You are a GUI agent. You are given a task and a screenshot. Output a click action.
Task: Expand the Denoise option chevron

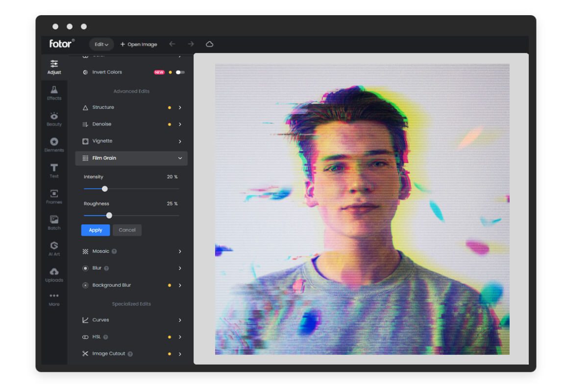click(180, 124)
